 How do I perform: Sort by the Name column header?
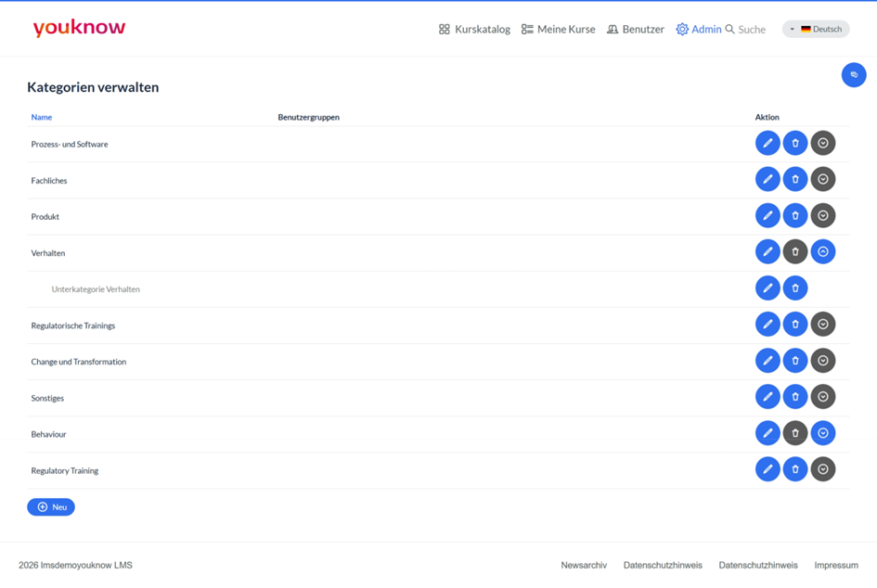click(42, 118)
